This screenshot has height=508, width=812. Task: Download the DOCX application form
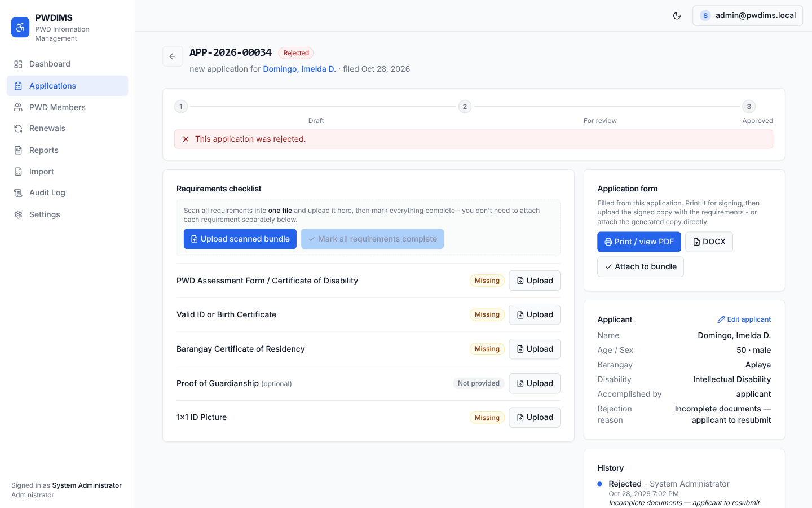709,242
